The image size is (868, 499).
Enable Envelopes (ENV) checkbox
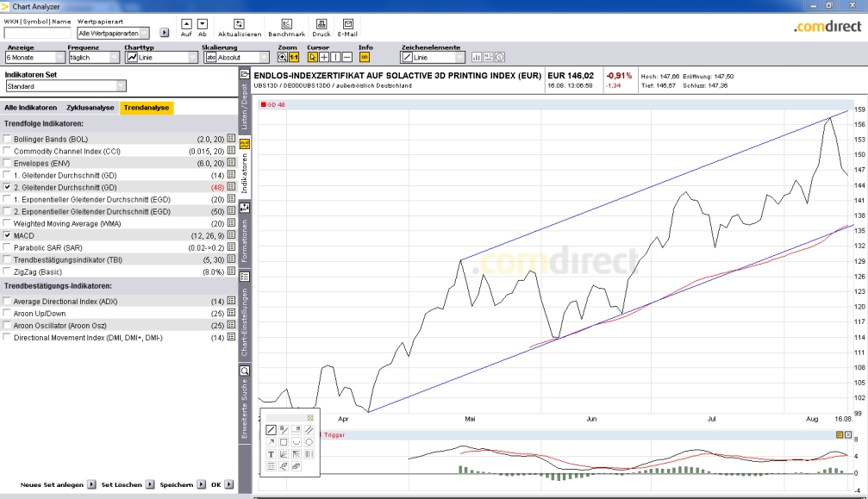click(x=7, y=163)
